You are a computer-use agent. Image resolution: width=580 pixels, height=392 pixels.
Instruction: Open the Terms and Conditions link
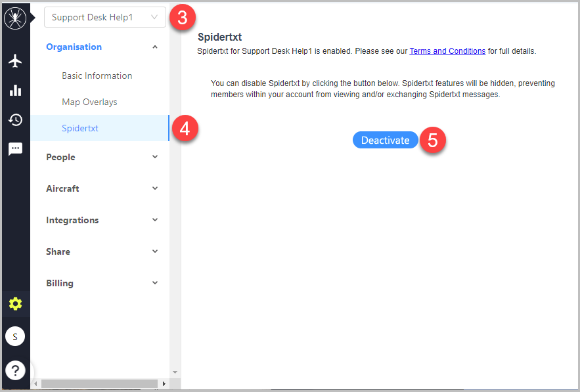coord(447,51)
